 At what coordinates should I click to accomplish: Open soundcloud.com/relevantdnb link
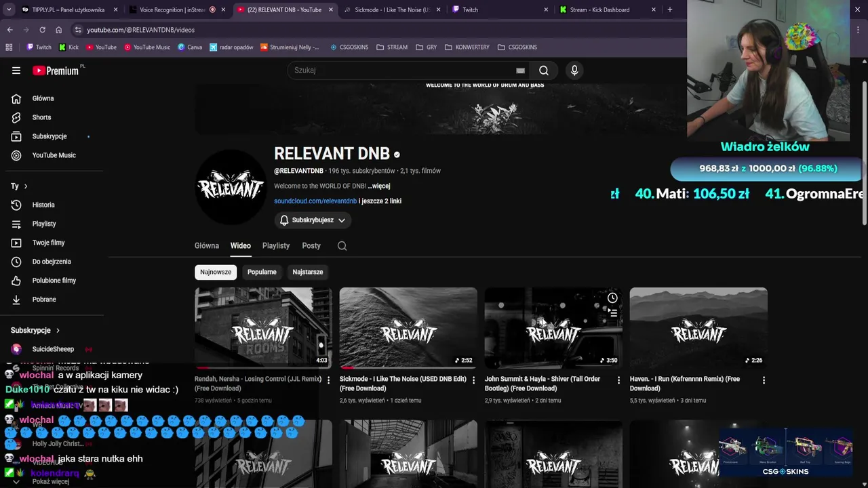(315, 201)
